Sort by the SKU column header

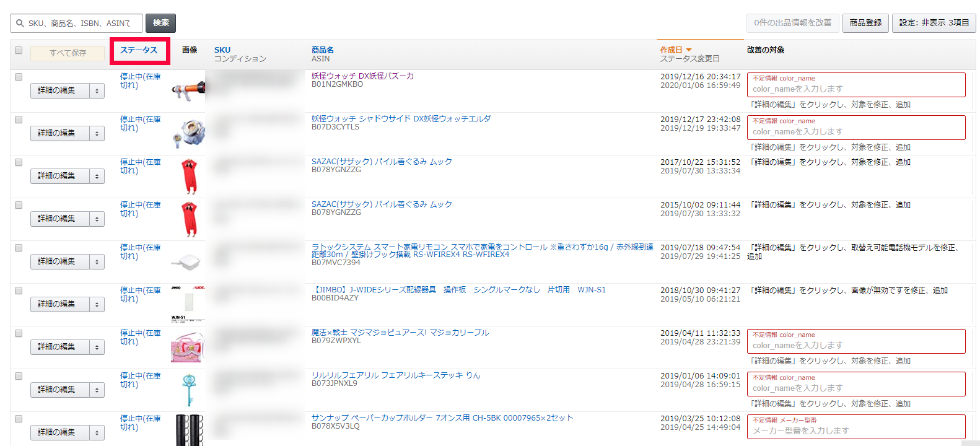(x=222, y=50)
